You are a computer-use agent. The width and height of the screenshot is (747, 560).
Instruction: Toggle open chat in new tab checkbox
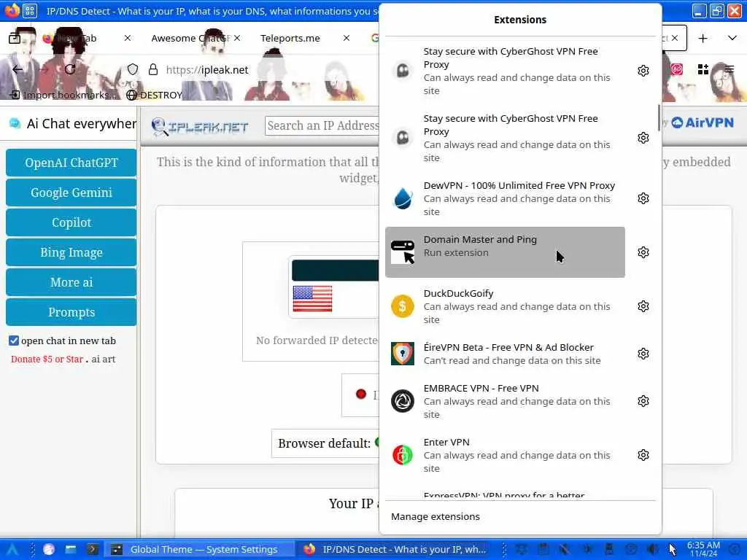14,341
